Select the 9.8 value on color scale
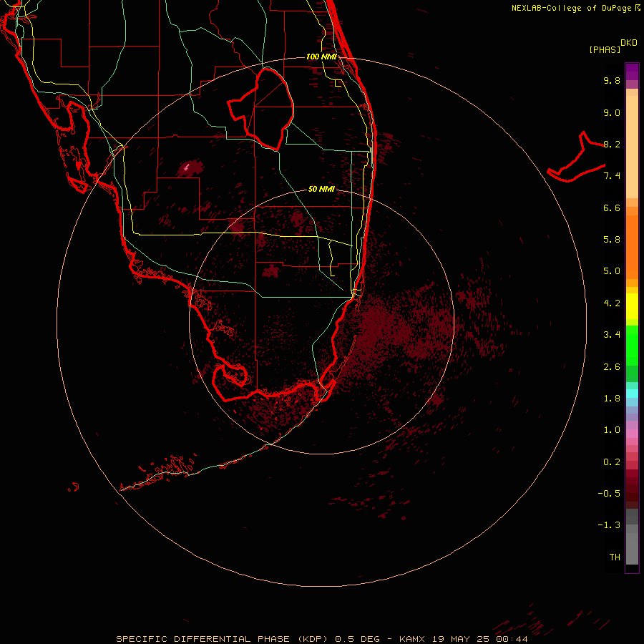 612,80
